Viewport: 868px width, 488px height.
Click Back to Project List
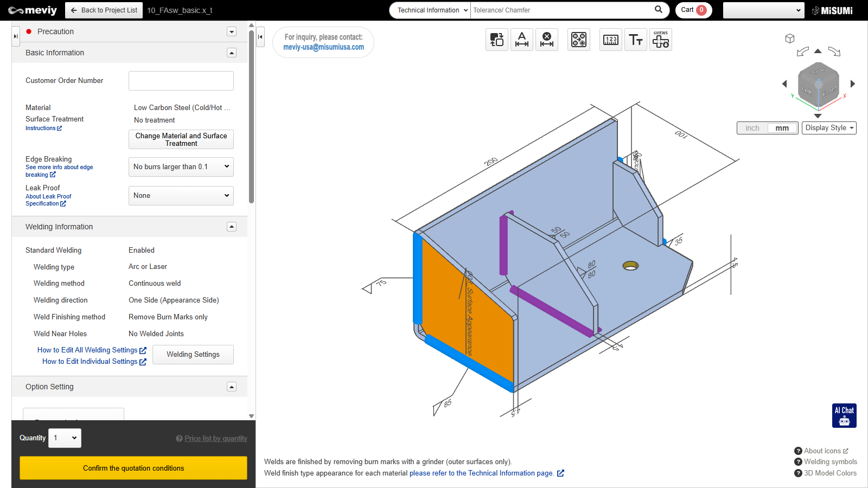(x=104, y=10)
